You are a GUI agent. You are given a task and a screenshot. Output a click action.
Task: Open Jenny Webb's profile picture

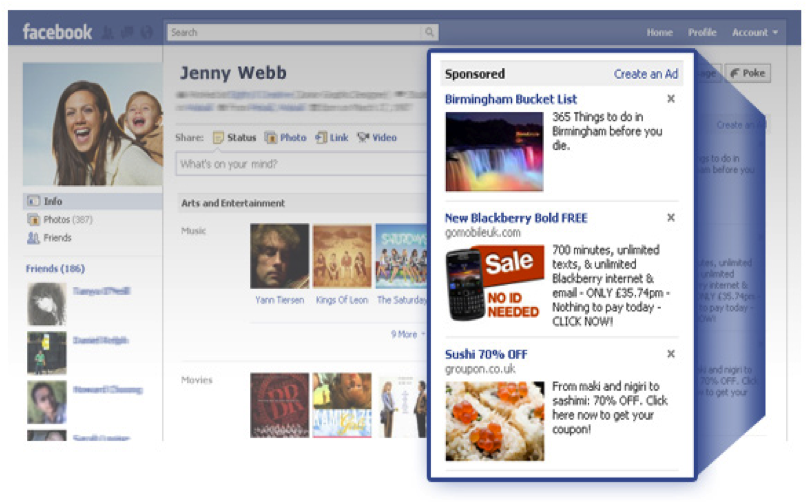93,124
